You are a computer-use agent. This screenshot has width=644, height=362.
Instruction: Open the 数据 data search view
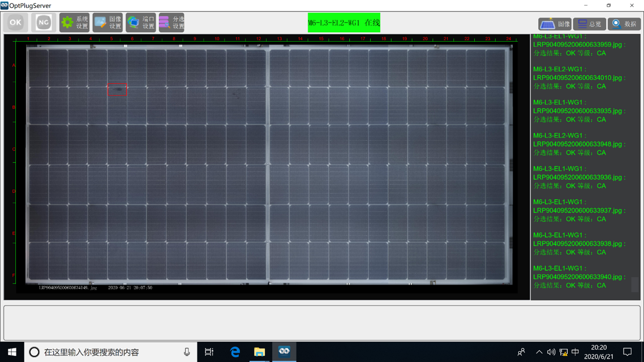click(624, 24)
